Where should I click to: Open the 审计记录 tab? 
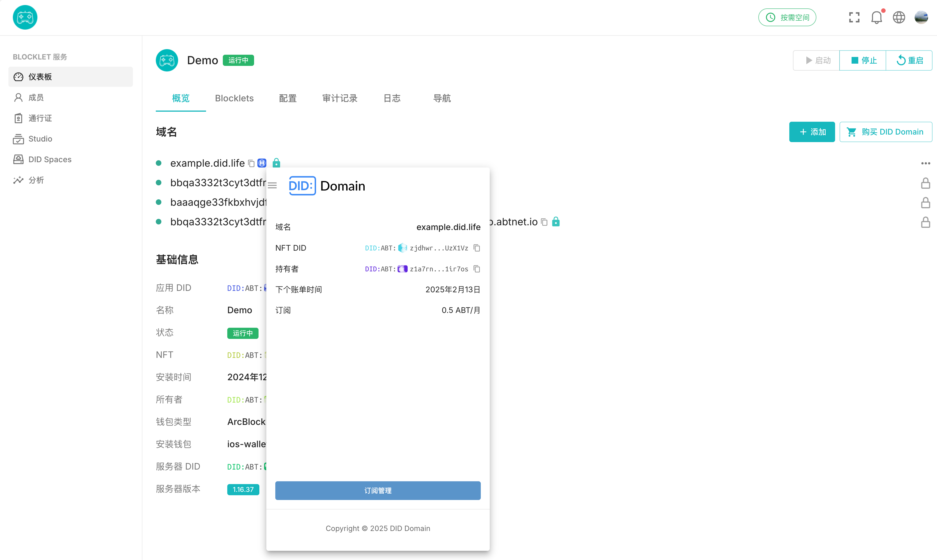[340, 99]
